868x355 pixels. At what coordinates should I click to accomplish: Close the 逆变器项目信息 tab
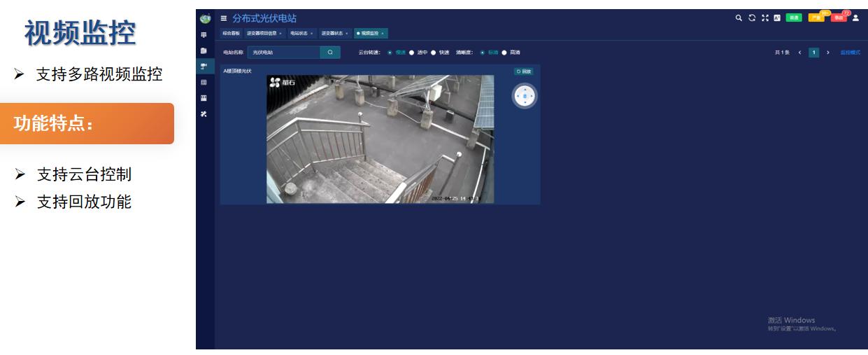[x=280, y=34]
